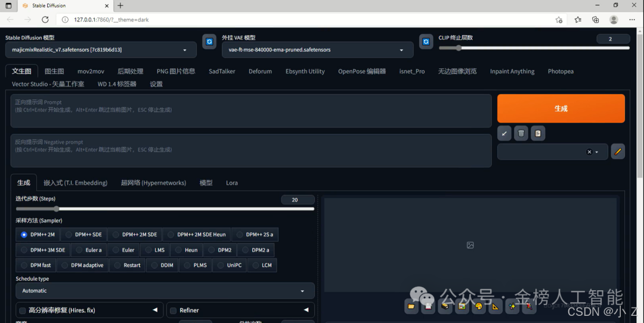Click the positive prompt text area
644x323 pixels.
(251, 111)
